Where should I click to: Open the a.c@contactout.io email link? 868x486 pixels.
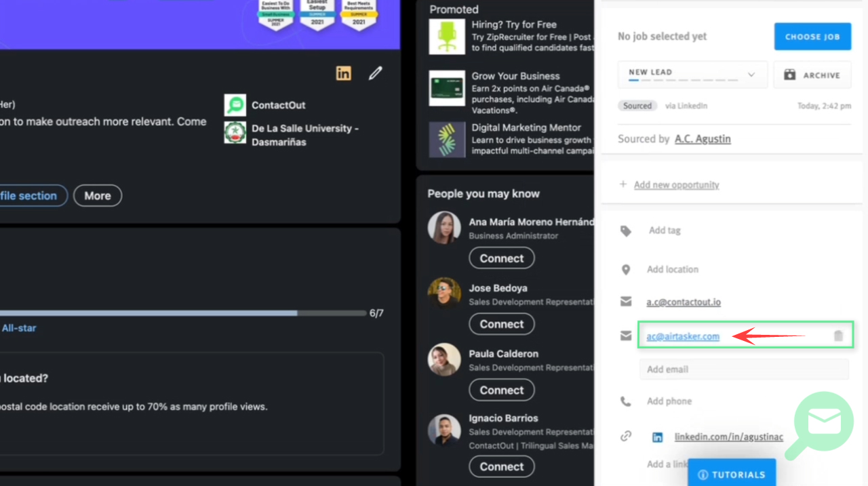(x=684, y=302)
